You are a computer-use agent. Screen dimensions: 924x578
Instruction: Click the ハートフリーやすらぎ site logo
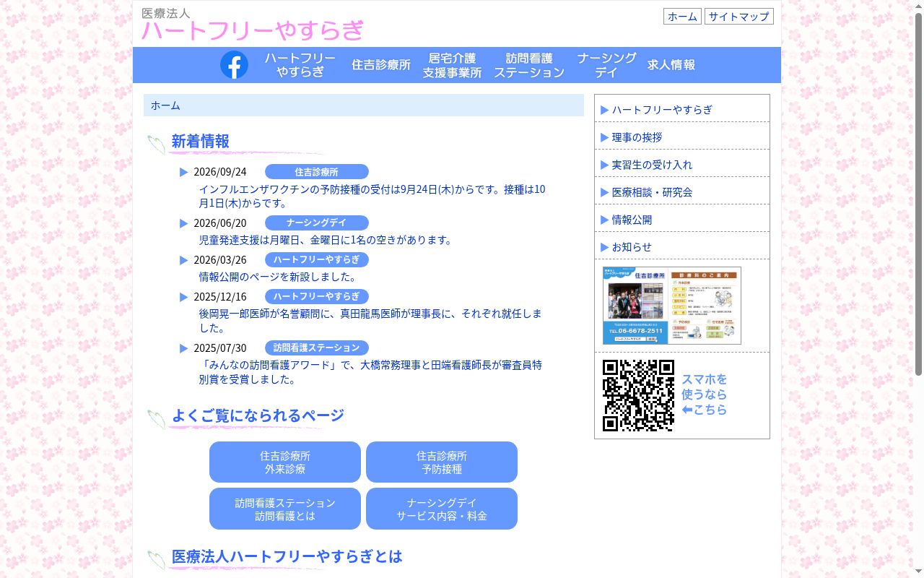click(x=253, y=25)
